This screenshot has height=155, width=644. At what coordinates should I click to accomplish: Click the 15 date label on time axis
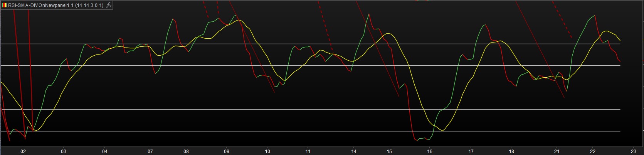coord(389,152)
